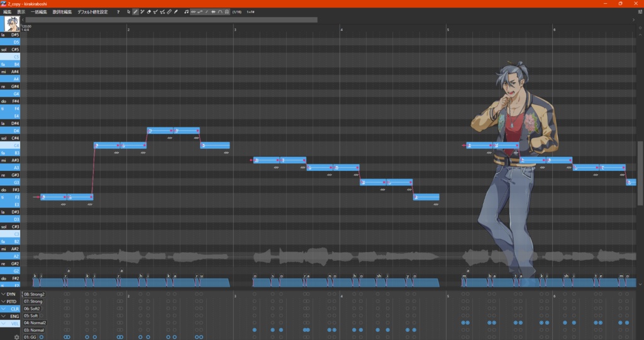Select the CLR expression
Image resolution: width=644 pixels, height=340 pixels.
tap(15, 309)
